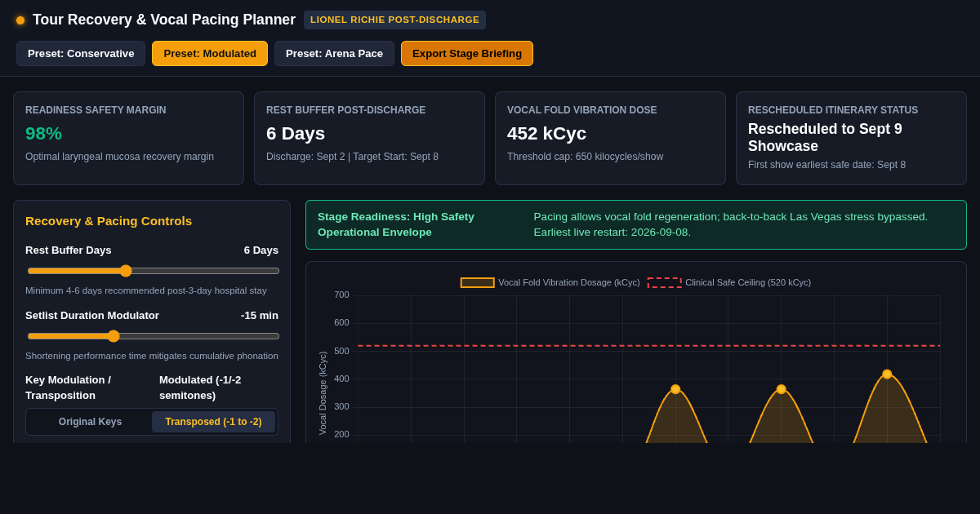Image resolution: width=980 pixels, height=514 pixels.
Task: Open the Rest Buffer Post-Discharge card
Action: pos(369,138)
